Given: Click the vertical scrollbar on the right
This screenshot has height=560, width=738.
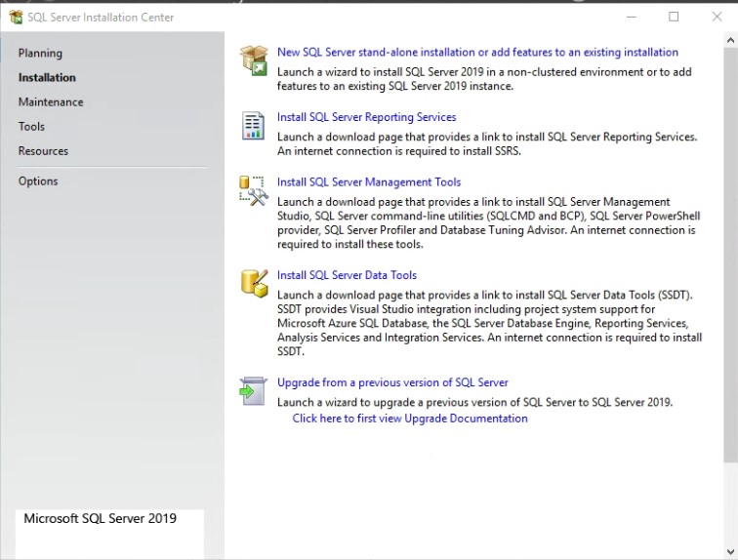Looking at the screenshot, I should [x=730, y=254].
